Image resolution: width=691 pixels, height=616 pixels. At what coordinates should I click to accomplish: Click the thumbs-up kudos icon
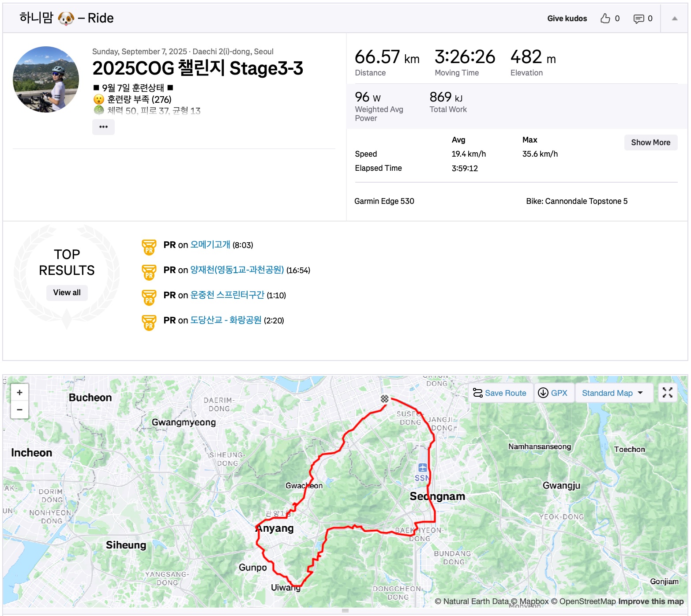(605, 18)
